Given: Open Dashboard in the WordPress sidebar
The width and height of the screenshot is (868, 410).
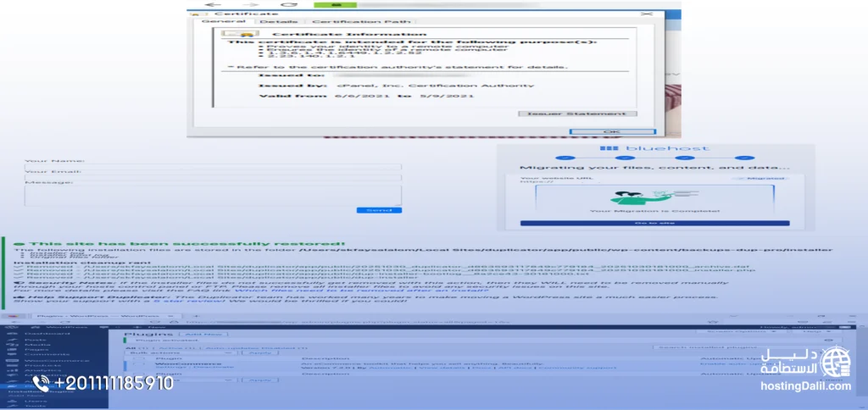Looking at the screenshot, I should click(47, 333).
